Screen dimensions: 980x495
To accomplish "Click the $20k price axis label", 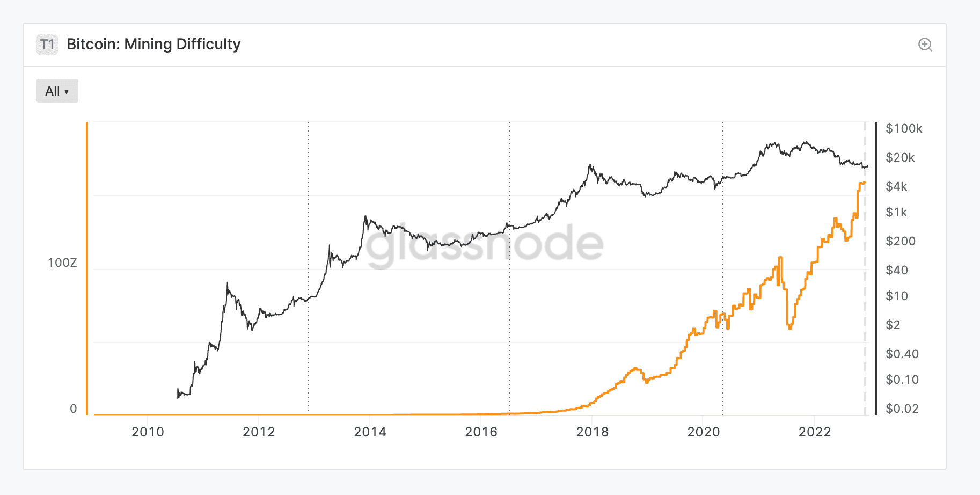I will [900, 157].
